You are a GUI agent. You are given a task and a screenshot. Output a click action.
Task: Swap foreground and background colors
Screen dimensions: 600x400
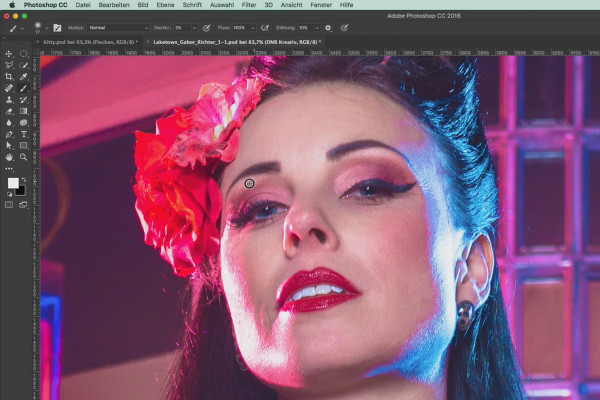[x=24, y=180]
